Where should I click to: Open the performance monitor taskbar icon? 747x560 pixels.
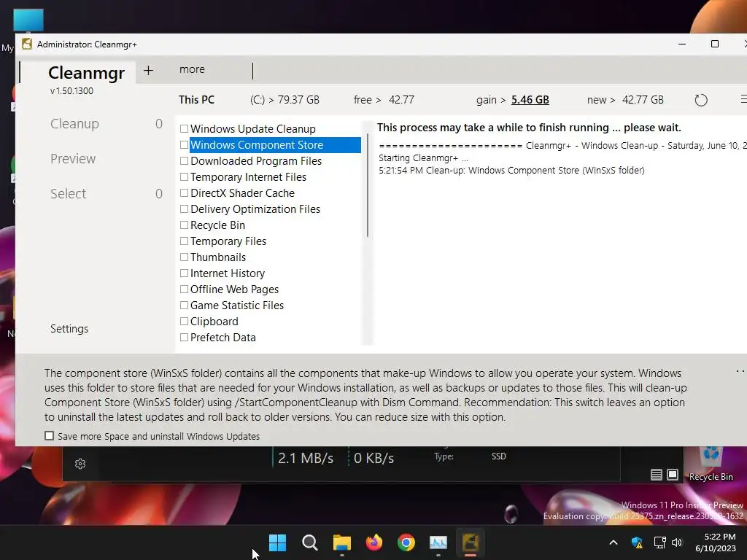coord(438,542)
